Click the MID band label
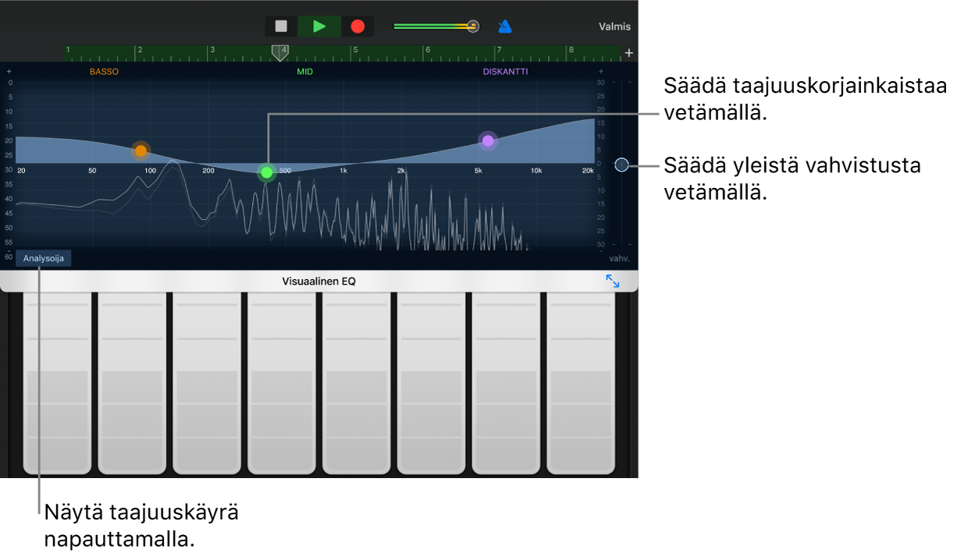The height and width of the screenshot is (560, 957). [x=304, y=72]
